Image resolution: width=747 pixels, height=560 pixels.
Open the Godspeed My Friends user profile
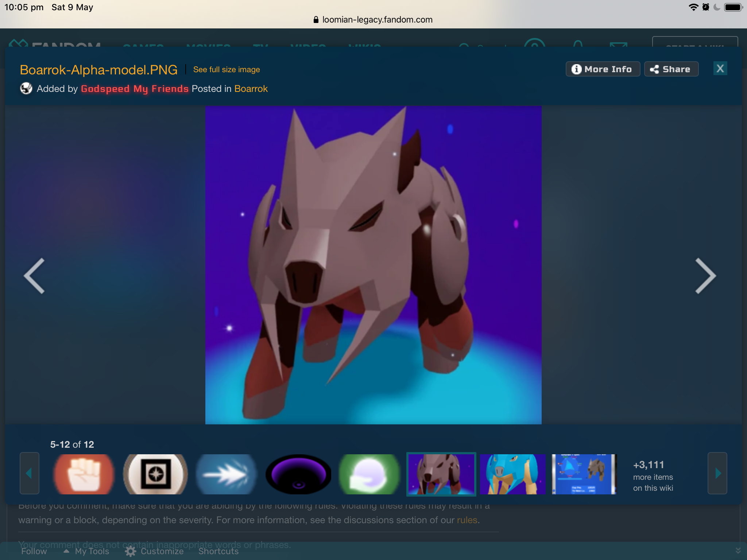pyautogui.click(x=135, y=89)
